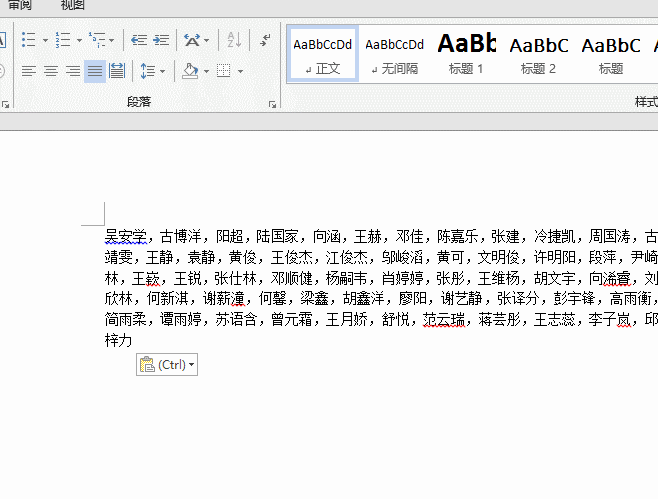Click the Asian layout (中文版式) icon
Screen dimensions: 658x499
pyautogui.click(x=192, y=40)
